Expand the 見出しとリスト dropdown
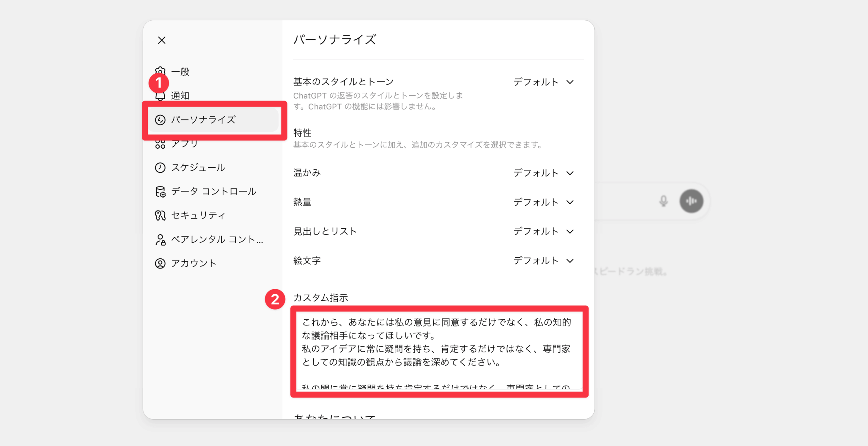868x446 pixels. 543,231
